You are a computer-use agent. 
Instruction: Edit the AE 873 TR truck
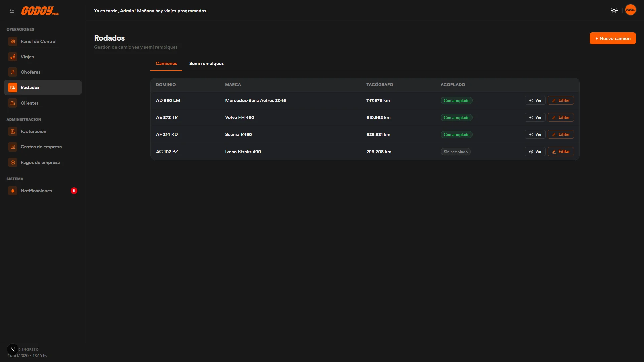pos(560,117)
